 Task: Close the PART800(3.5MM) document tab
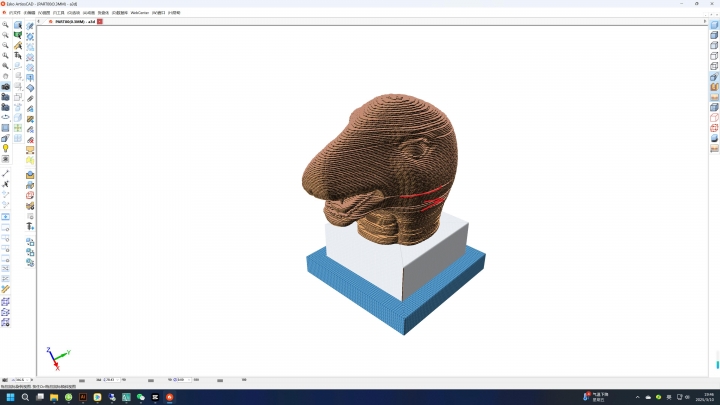(100, 21)
